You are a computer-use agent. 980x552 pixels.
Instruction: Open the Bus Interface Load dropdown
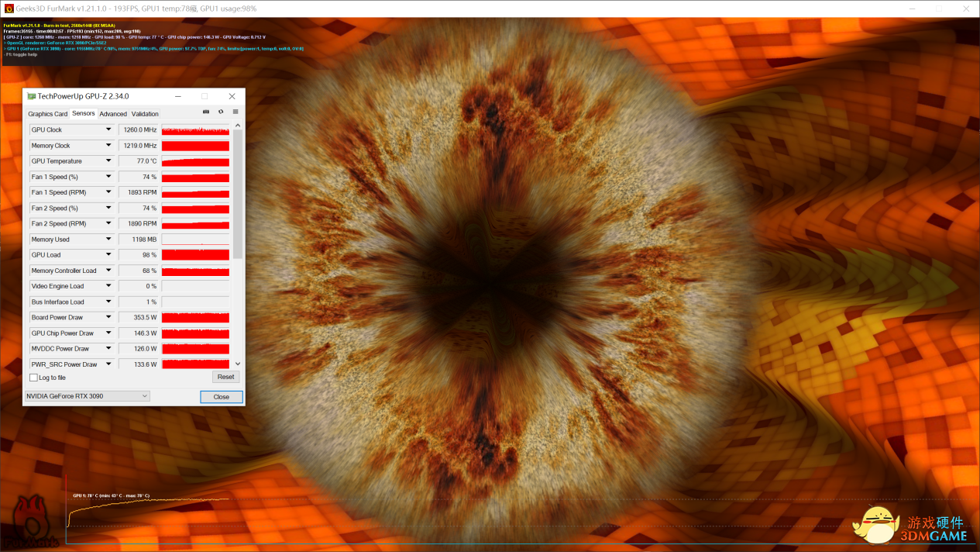pos(108,302)
